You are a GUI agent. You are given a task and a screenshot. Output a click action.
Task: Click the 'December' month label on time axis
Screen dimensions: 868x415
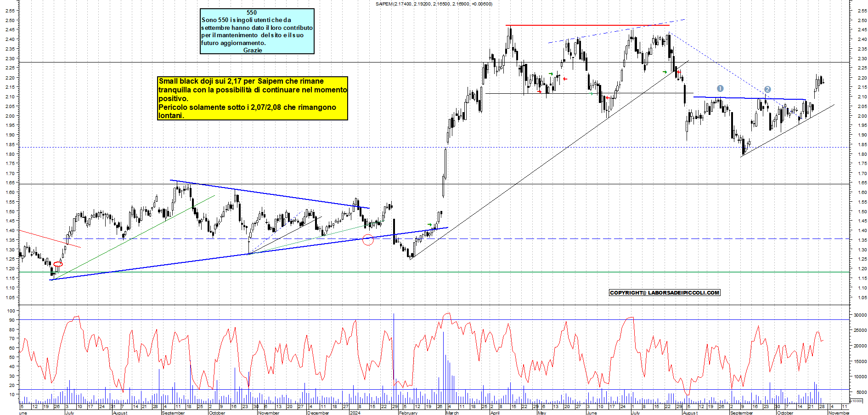[x=318, y=413]
